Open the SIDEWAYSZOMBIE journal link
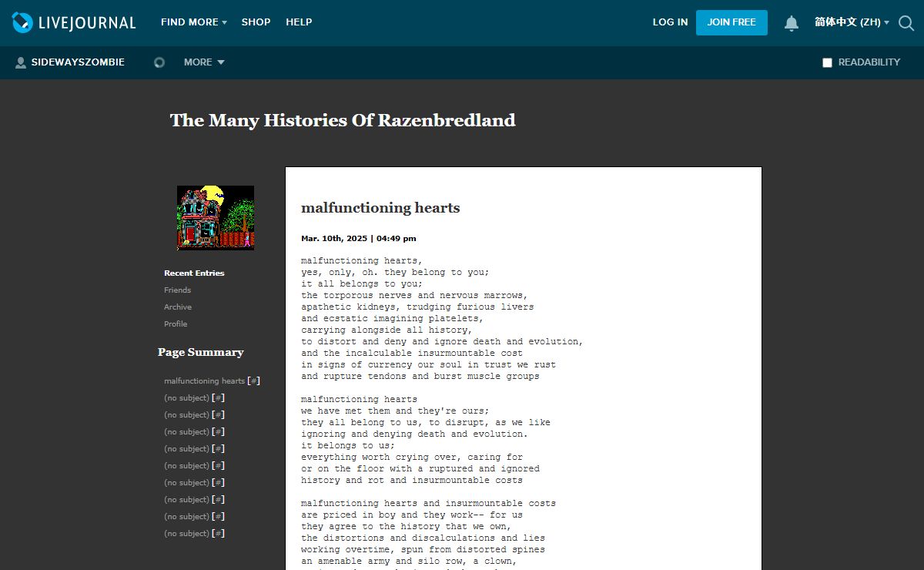Screen dimensions: 924x570 pos(78,62)
